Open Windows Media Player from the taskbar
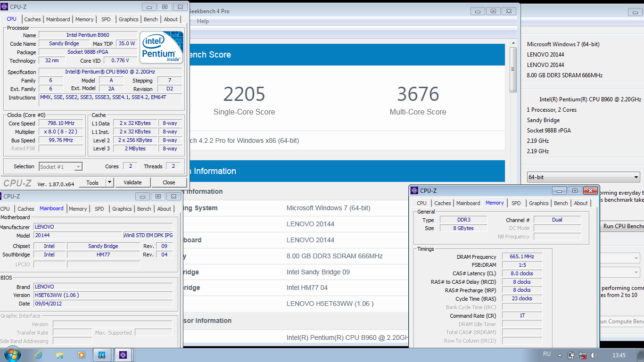This screenshot has height=362, width=644. (x=81, y=355)
